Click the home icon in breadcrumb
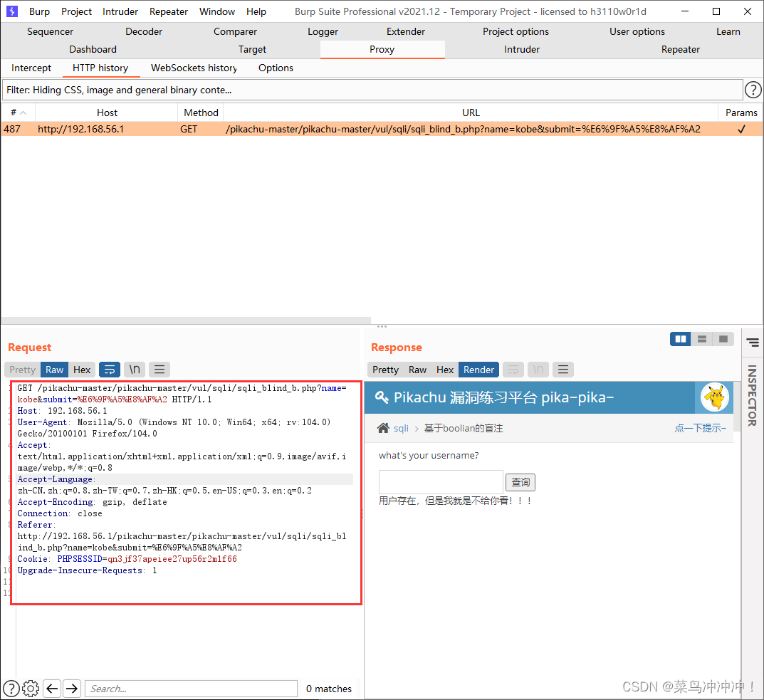764x700 pixels. coord(384,428)
